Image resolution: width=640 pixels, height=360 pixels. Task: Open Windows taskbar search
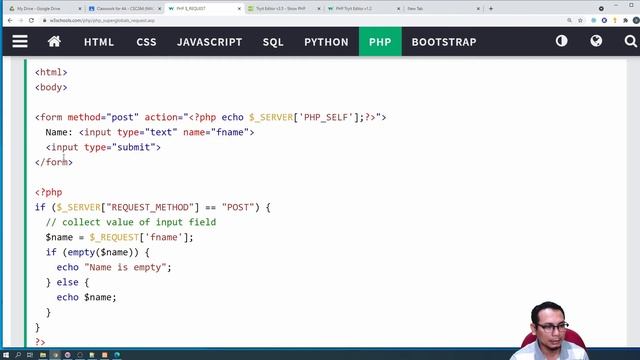click(x=18, y=355)
